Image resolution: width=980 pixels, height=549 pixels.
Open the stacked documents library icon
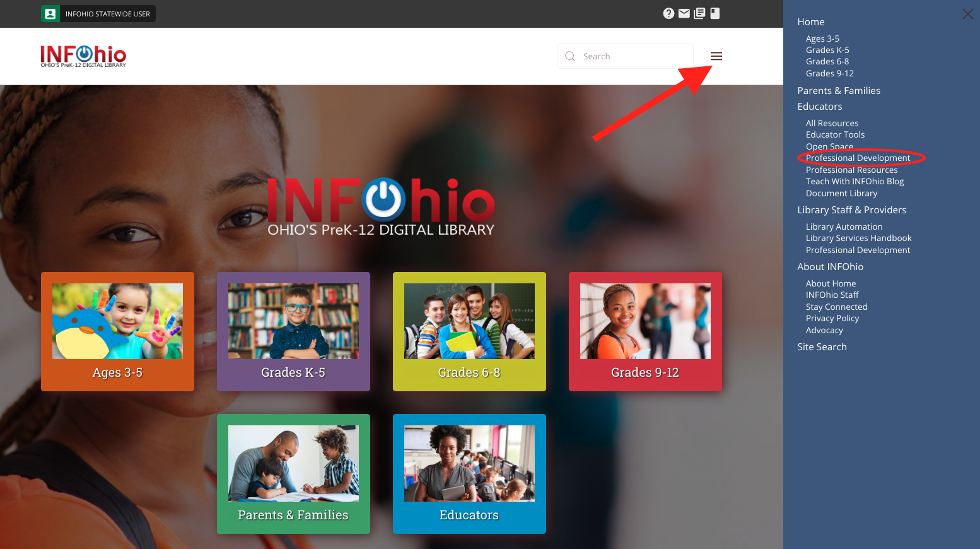point(699,13)
